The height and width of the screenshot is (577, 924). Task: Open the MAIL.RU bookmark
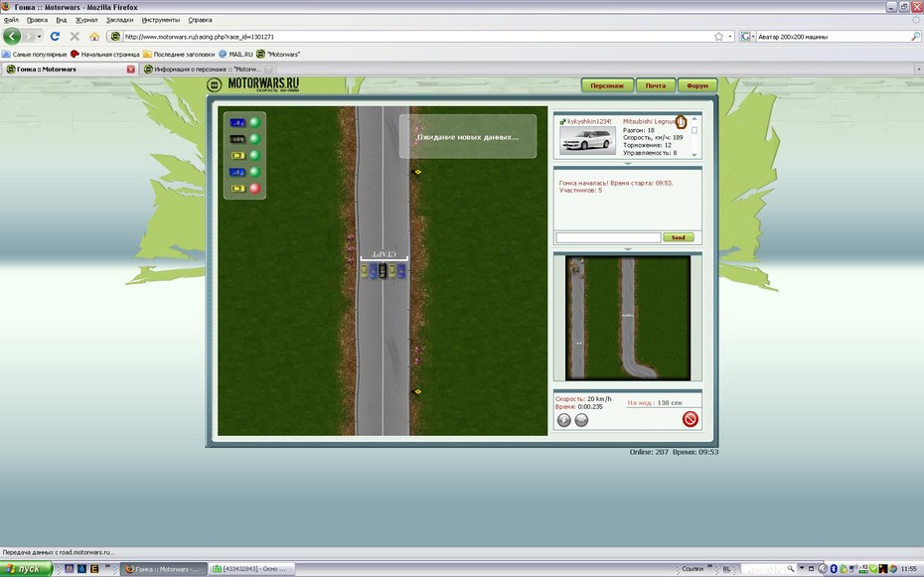pos(235,55)
